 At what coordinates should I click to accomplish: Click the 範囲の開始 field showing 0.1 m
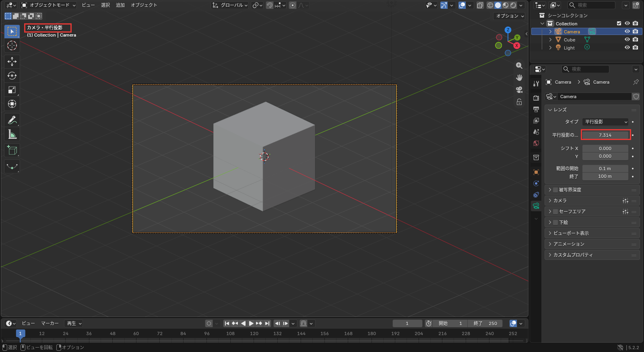(605, 169)
